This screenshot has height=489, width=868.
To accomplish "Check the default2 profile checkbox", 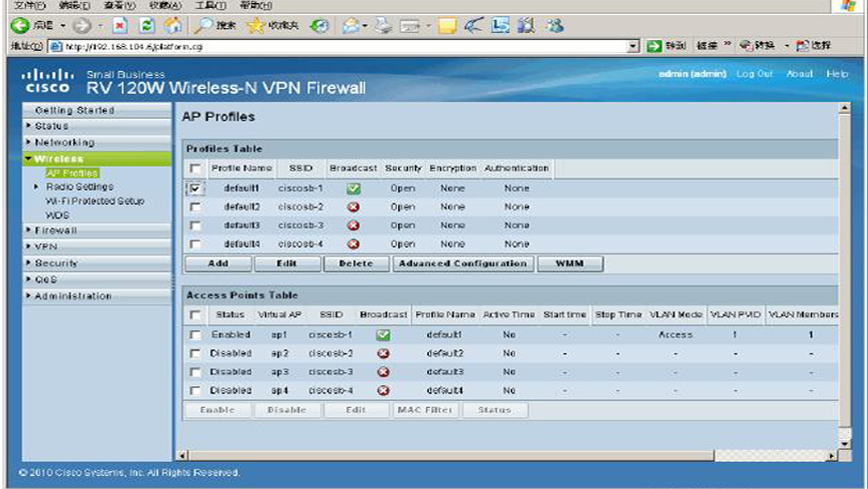I will point(195,208).
